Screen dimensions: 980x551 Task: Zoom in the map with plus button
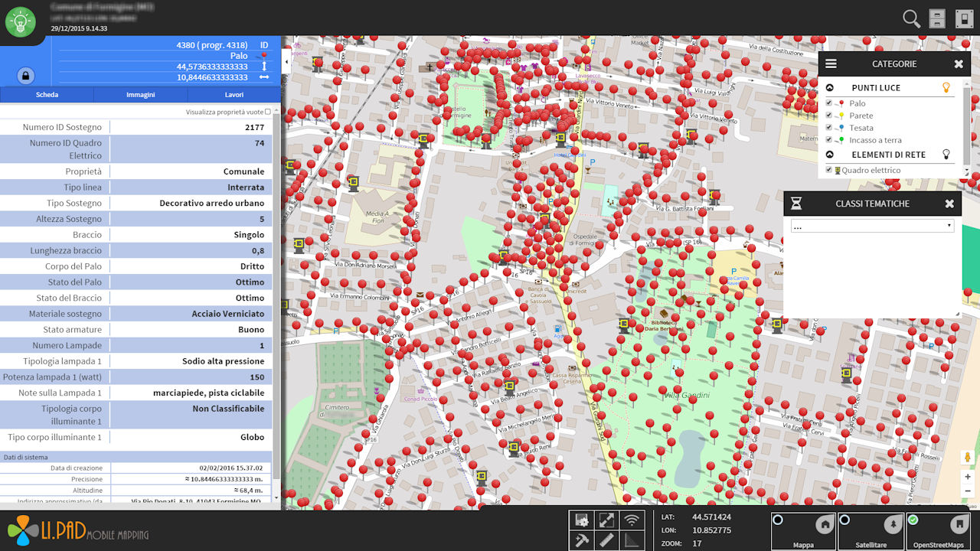(968, 477)
